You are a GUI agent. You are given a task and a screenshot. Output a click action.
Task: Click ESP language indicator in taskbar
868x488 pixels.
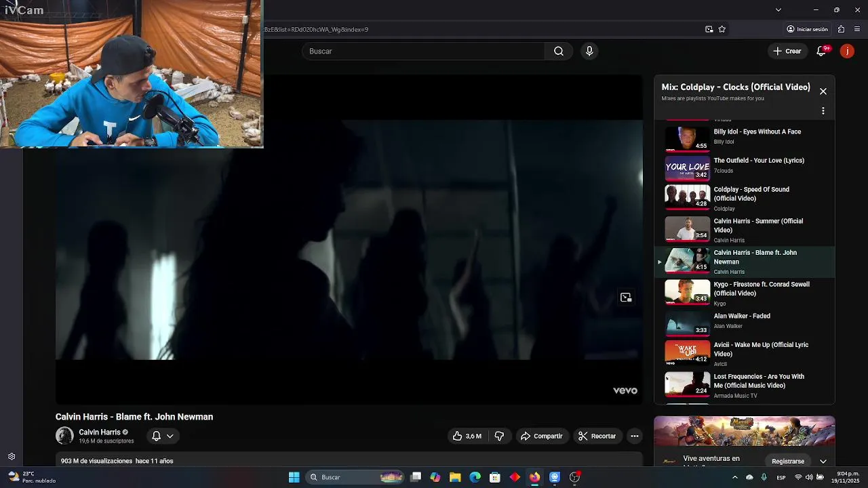coord(781,477)
